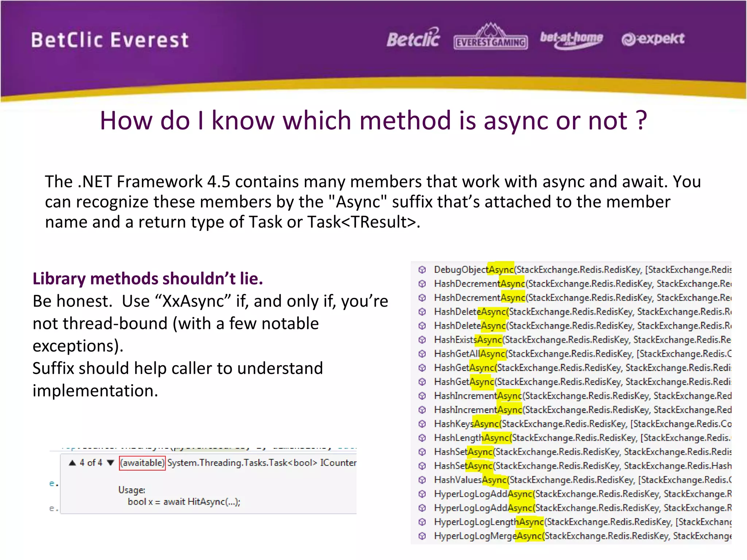Click the "Library methods shouldn't lie." heading

click(148, 279)
